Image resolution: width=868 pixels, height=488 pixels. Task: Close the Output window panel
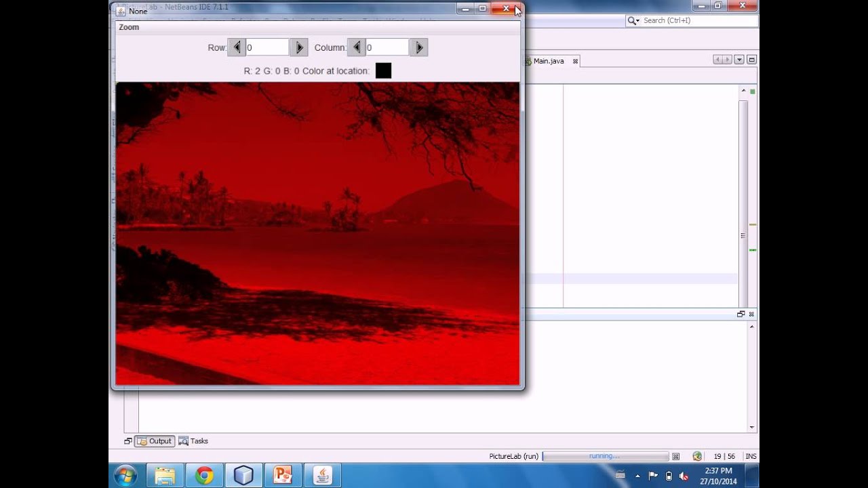[x=751, y=314]
